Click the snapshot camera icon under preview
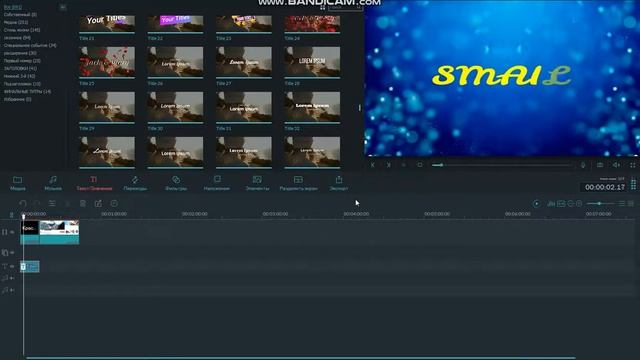This screenshot has width=640, height=360. (600, 165)
